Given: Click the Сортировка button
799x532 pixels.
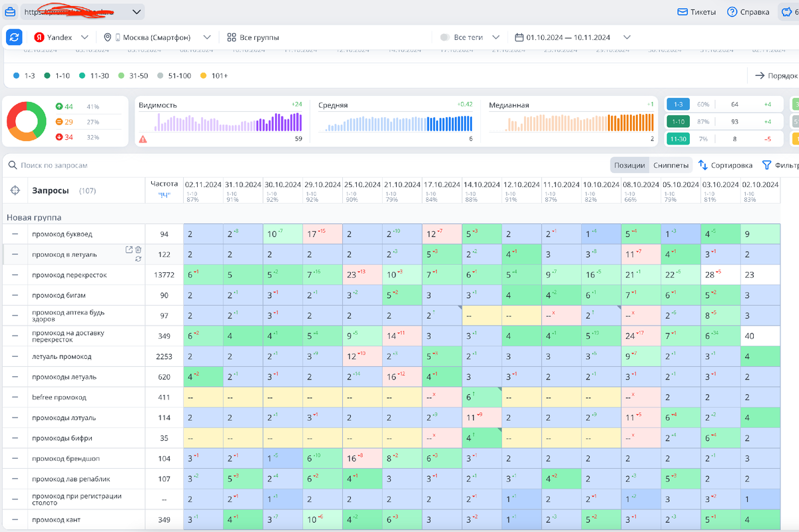Looking at the screenshot, I should [725, 165].
